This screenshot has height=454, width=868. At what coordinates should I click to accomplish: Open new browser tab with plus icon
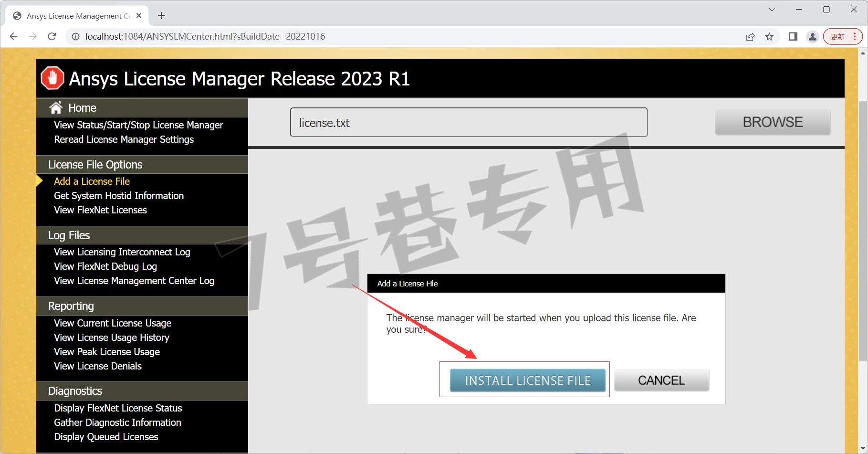161,16
